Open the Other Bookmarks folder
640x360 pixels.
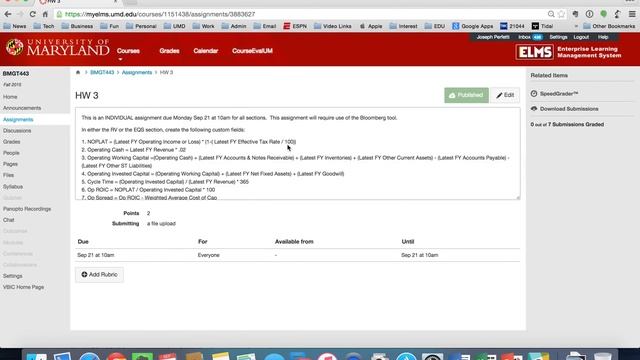(x=609, y=26)
